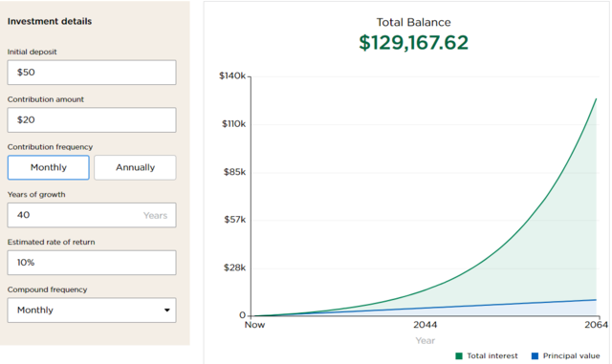Click the blue Principal value legend square
Screen dimensions: 612x364
(535, 355)
